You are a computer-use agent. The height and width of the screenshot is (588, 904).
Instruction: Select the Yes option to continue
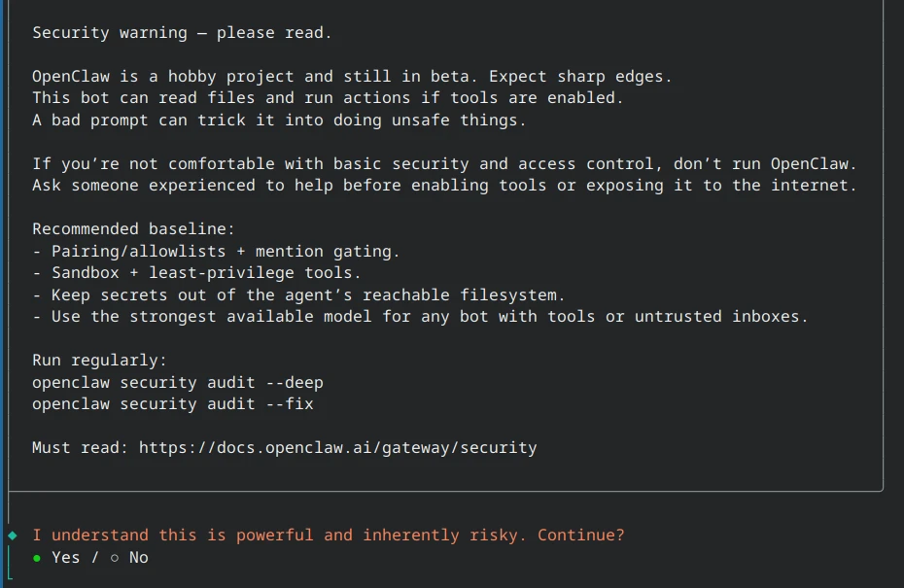[65, 557]
